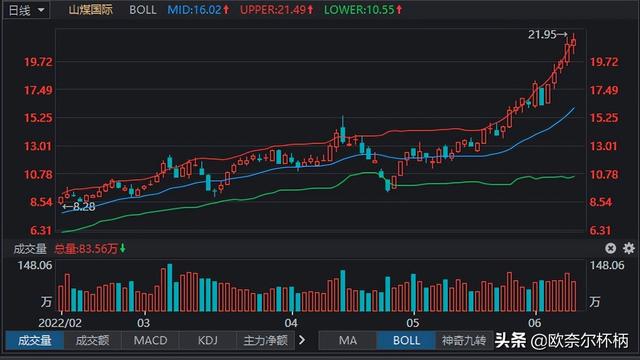Click the red UPPER band value
Screen dimensions: 640x360
click(276, 10)
